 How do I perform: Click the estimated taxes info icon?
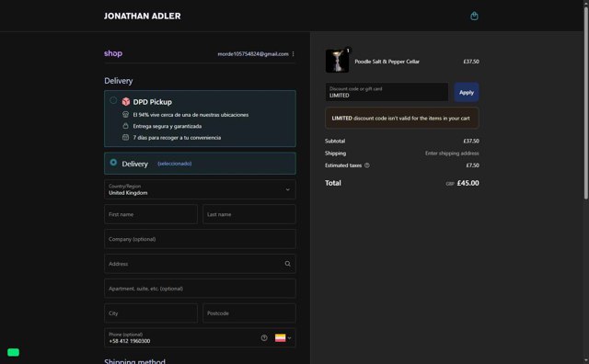pyautogui.click(x=367, y=165)
